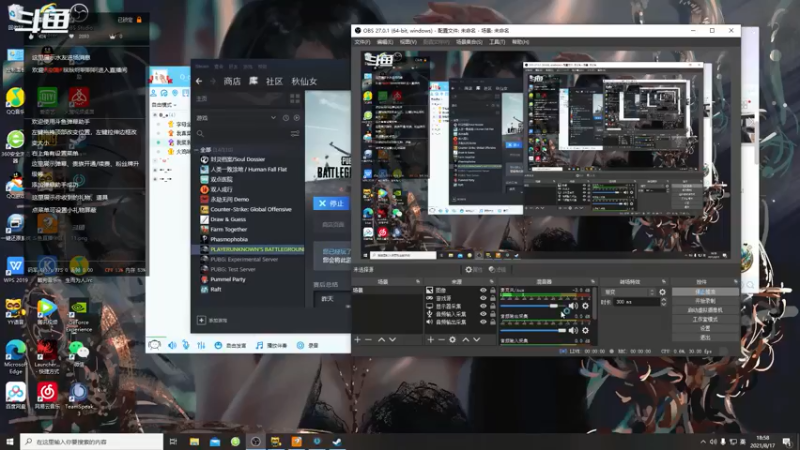This screenshot has width=800, height=450.
Task: Remove the selected scene with minus icon
Action: [368, 340]
